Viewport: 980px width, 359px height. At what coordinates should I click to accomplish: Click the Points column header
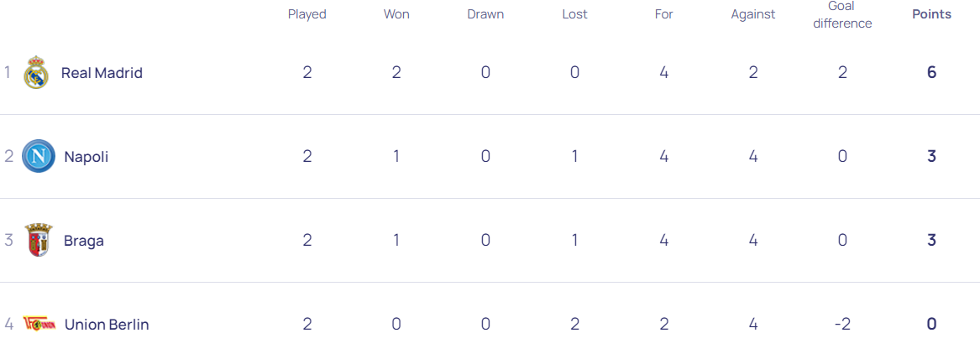[x=931, y=14]
